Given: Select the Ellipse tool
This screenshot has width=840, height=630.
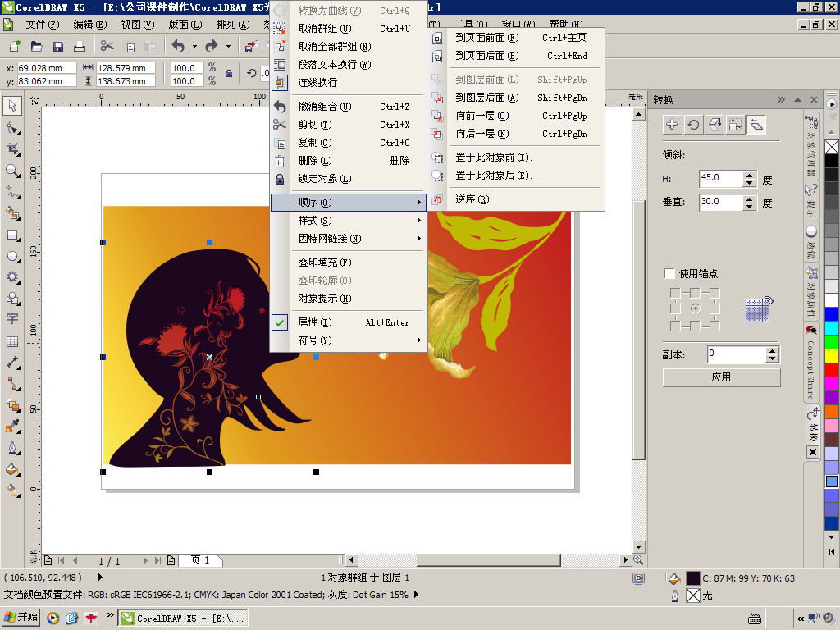Looking at the screenshot, I should (x=12, y=256).
